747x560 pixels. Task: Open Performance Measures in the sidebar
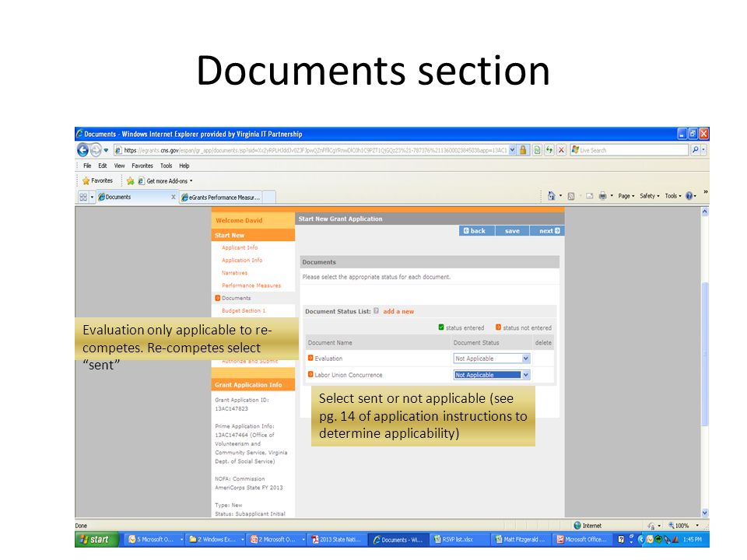point(251,285)
